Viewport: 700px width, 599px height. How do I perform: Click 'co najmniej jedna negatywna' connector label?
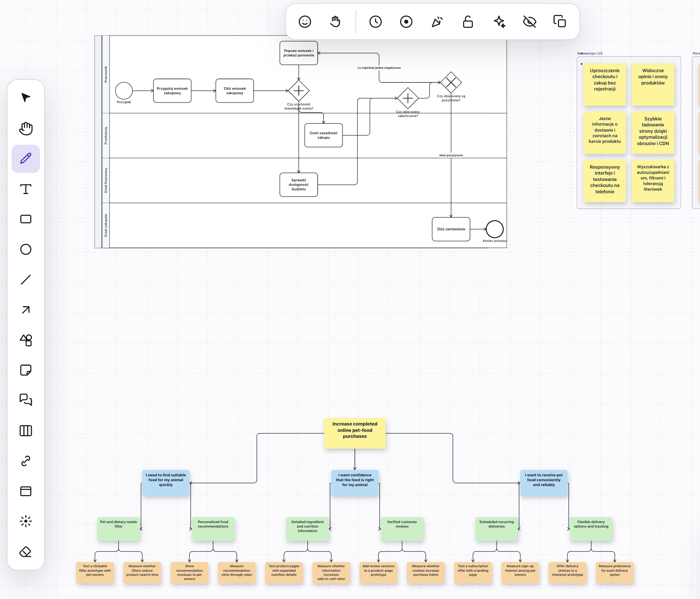[379, 68]
